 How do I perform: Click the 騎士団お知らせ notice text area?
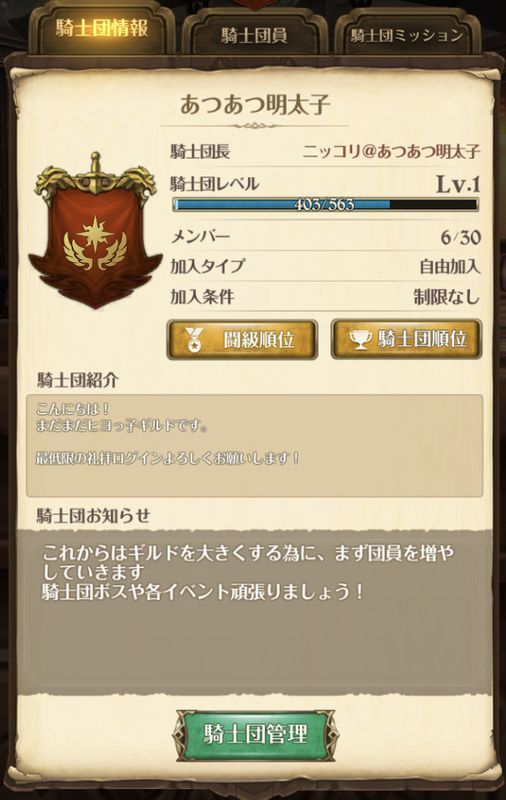[x=255, y=611]
